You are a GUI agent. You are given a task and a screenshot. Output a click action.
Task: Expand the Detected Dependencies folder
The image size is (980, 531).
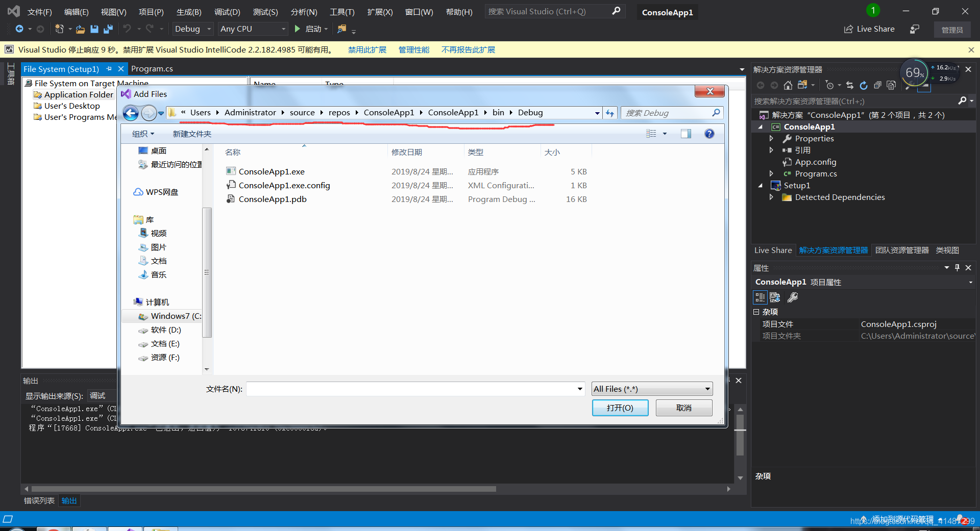[x=771, y=197]
